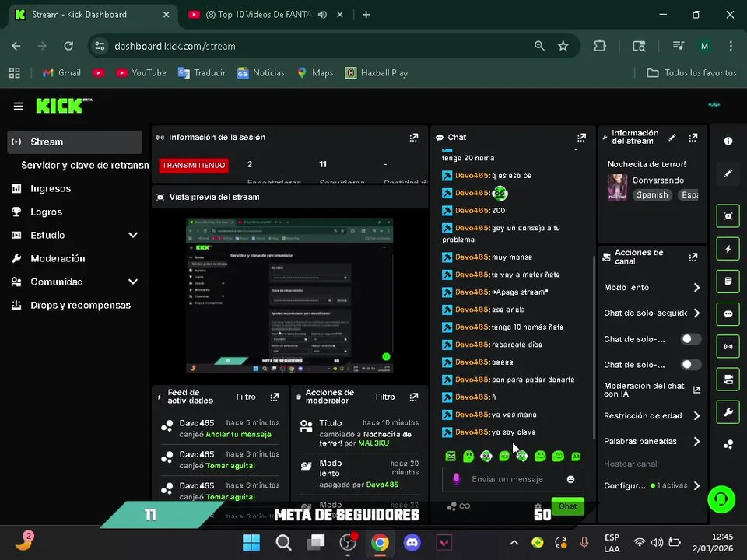Open the Traducir bookmark
Screen dimensions: 747x560
coord(202,73)
